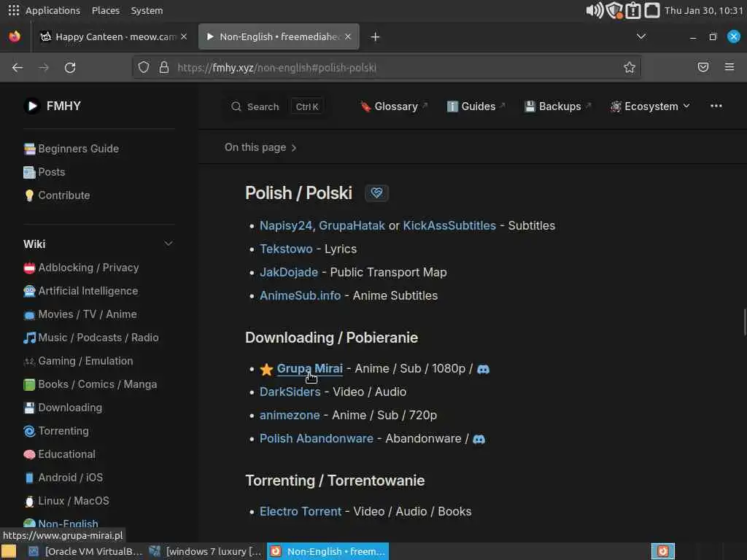Click the page vertical scrollbar thumb
The width and height of the screenshot is (747, 560).
point(745,322)
